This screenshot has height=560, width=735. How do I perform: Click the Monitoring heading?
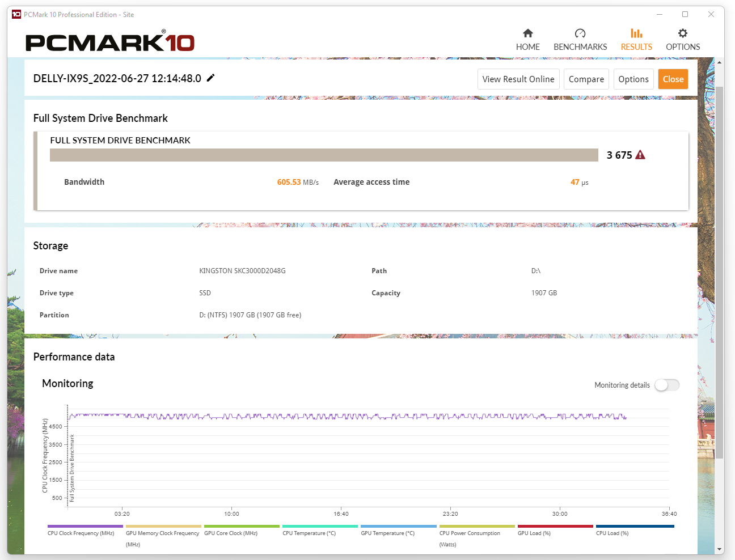(67, 384)
